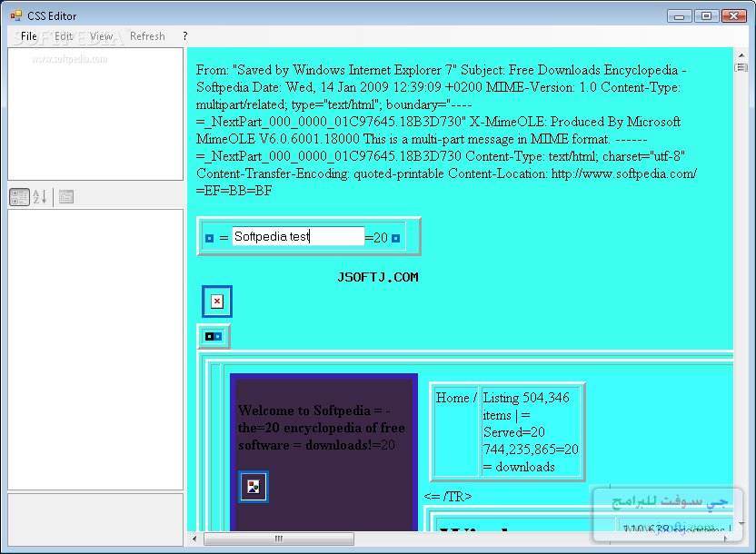
Task: Select the "Home /" table cell
Action: click(456, 431)
